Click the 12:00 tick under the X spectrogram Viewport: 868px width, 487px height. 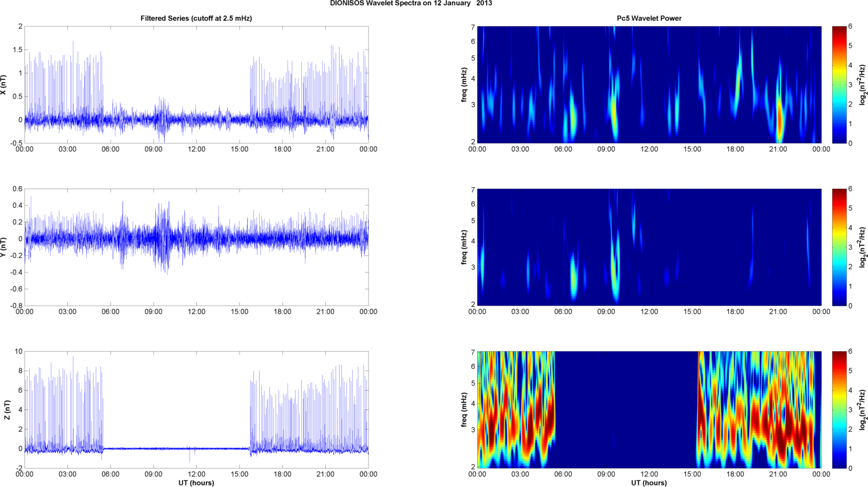click(x=649, y=149)
